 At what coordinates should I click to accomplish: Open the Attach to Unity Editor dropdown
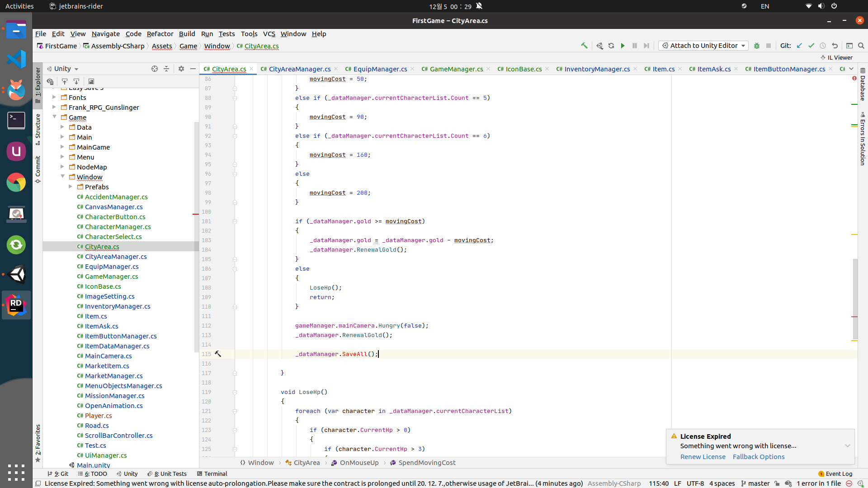[704, 46]
